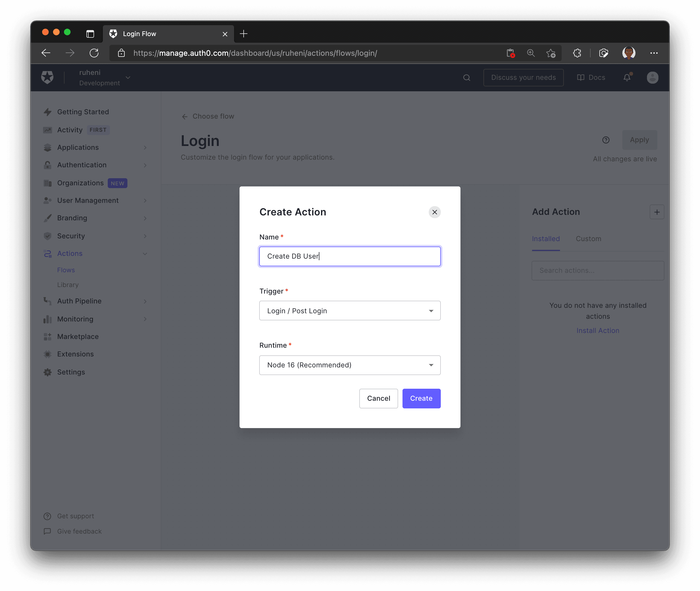Switch to the Custom tab
The width and height of the screenshot is (700, 591).
(588, 239)
